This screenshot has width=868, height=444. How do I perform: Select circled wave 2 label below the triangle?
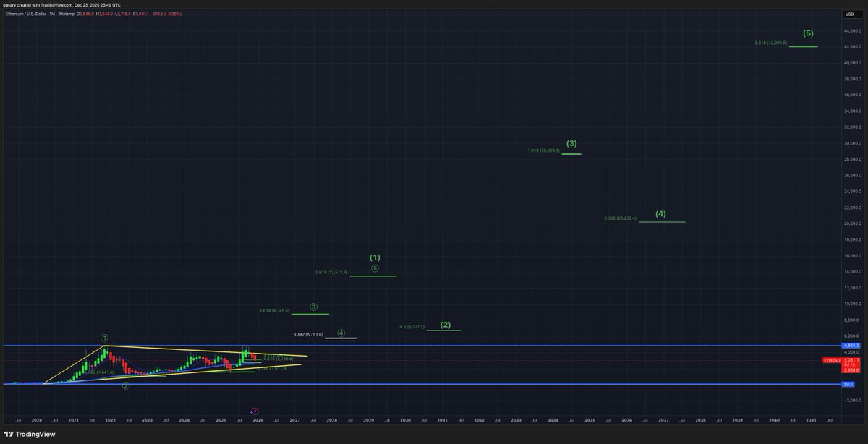click(x=126, y=385)
